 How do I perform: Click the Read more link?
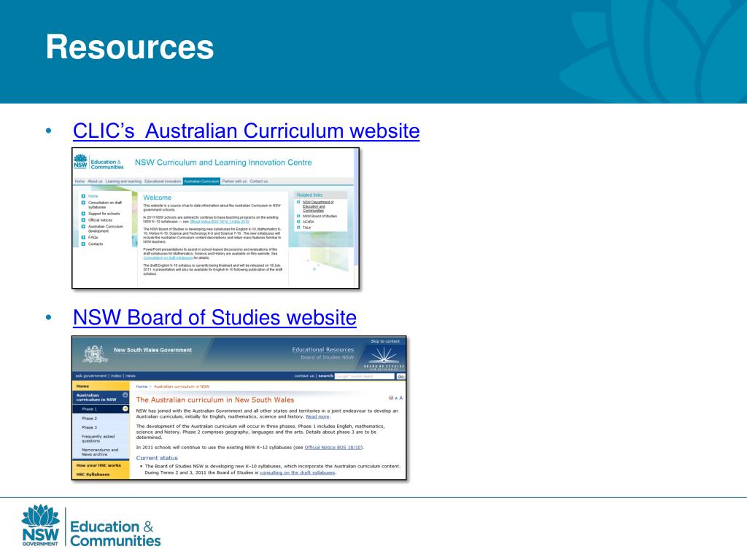pos(317,416)
